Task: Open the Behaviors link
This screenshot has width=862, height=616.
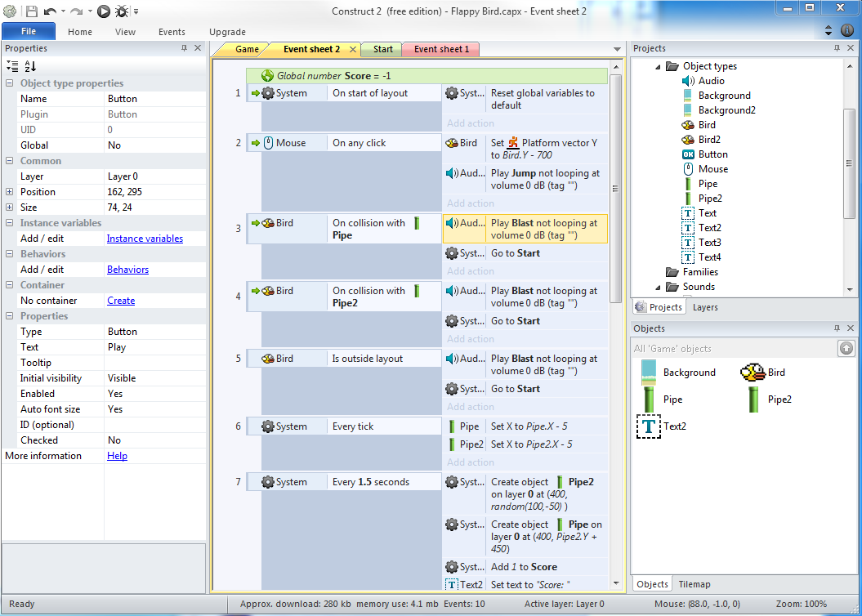Action: pos(127,270)
